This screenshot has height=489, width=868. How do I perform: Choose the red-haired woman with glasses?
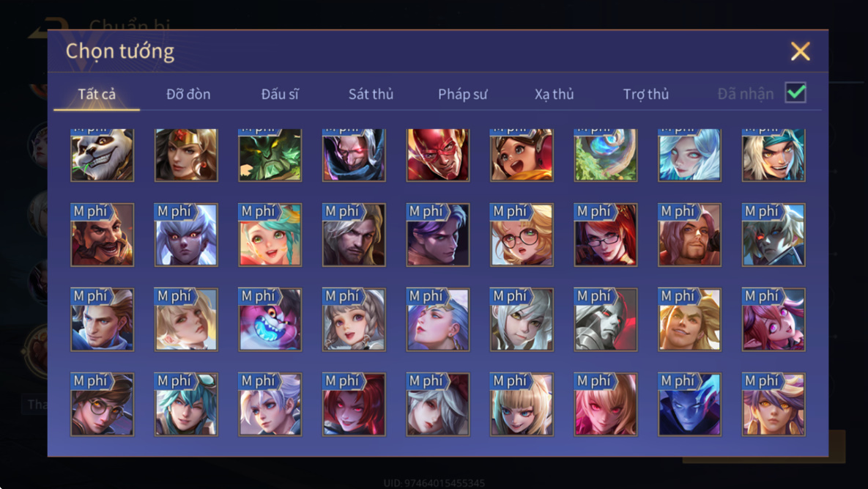606,235
